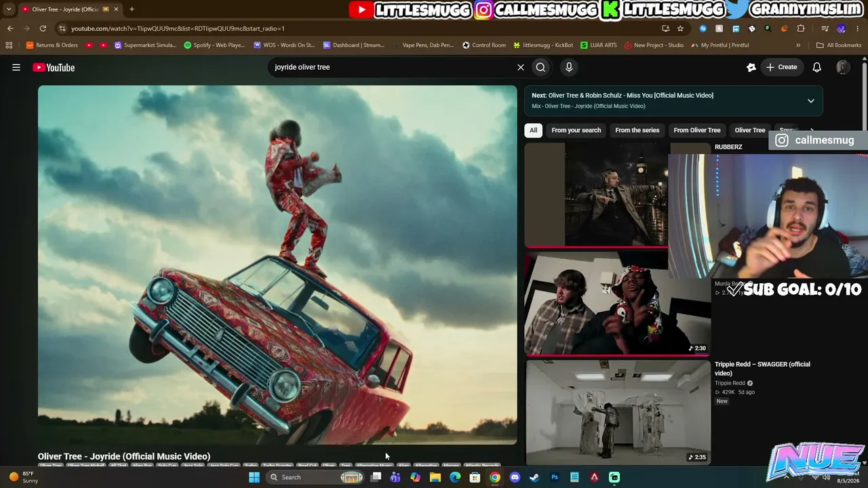Screen dimensions: 868x488
Task: Open the weather widget showing 85°F Sunny
Action: 23,477
